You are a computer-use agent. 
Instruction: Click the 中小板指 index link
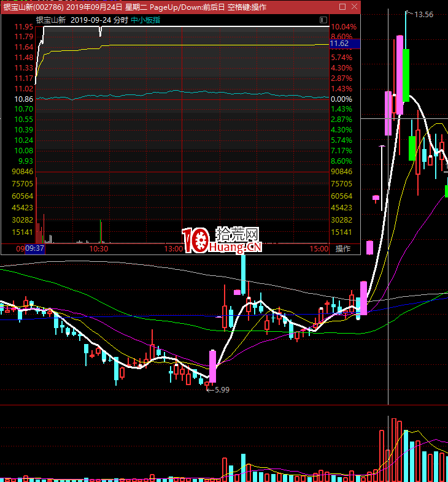click(x=145, y=20)
